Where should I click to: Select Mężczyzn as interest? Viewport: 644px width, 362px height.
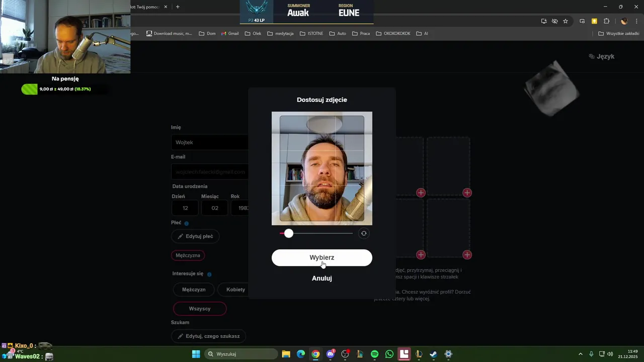click(194, 290)
